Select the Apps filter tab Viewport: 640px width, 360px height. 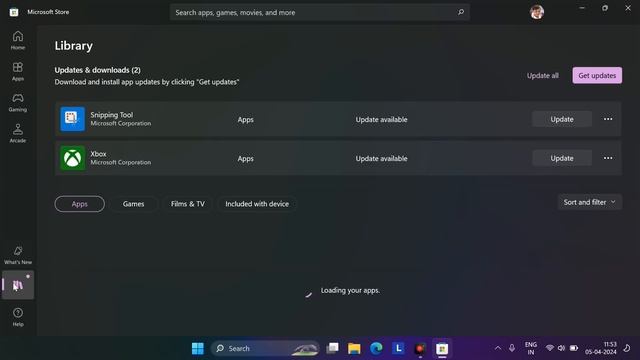[x=80, y=204]
